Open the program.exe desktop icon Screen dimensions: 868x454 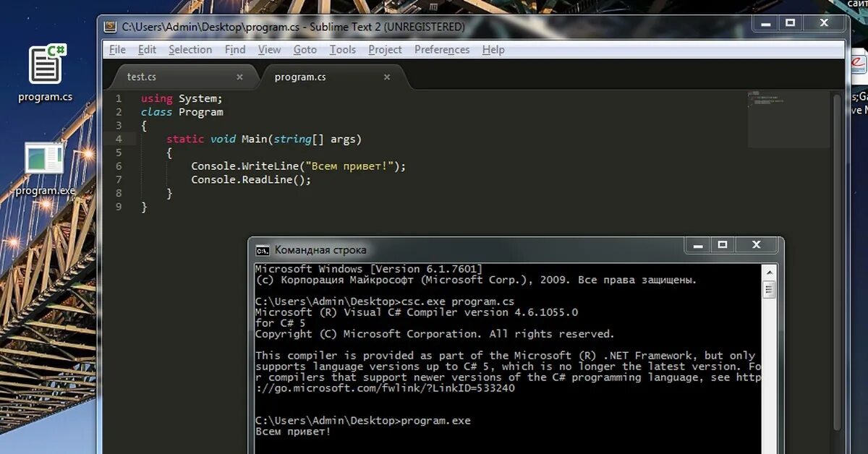46,169
